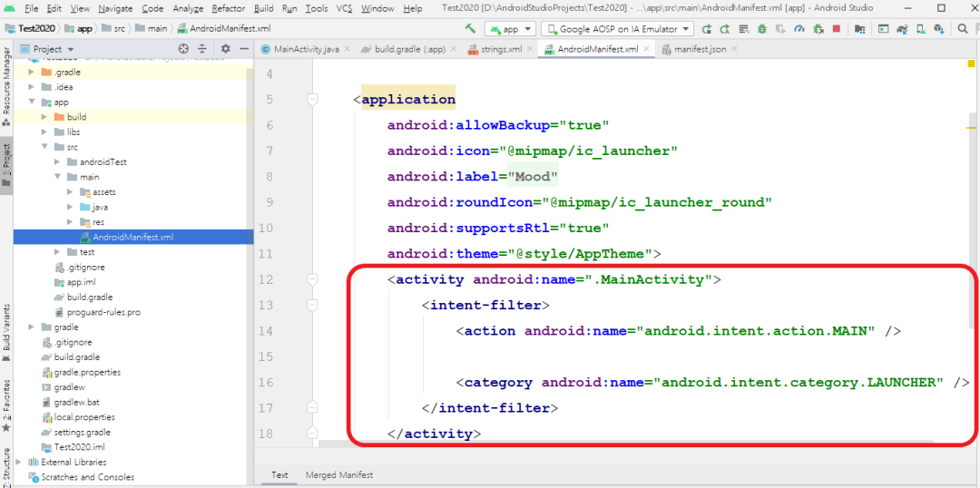Hide the Project panel with minus icon
This screenshot has width=980, height=488.
tap(243, 49)
